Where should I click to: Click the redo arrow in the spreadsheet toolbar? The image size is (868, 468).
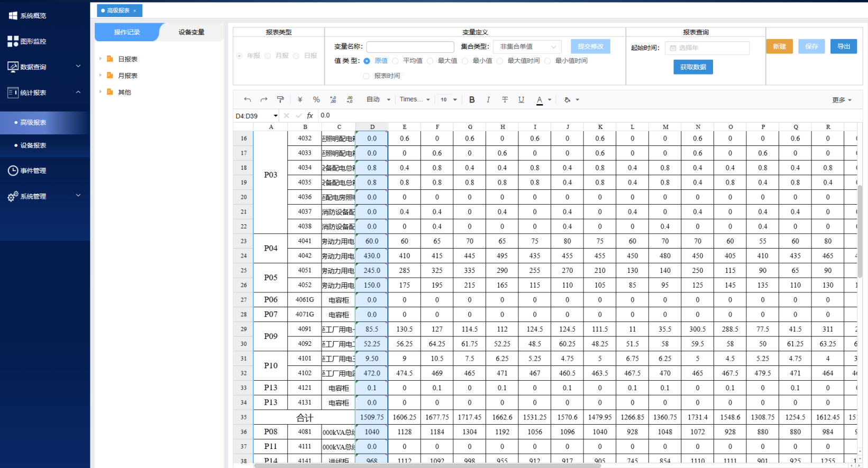(263, 99)
